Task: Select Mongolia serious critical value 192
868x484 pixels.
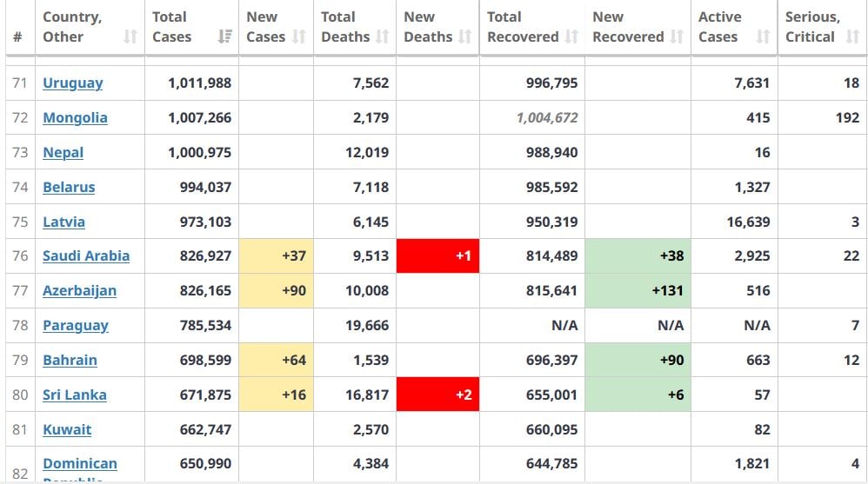Action: [847, 118]
